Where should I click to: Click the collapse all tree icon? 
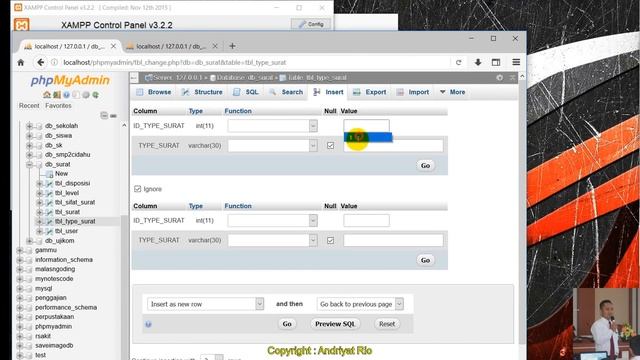point(104,116)
